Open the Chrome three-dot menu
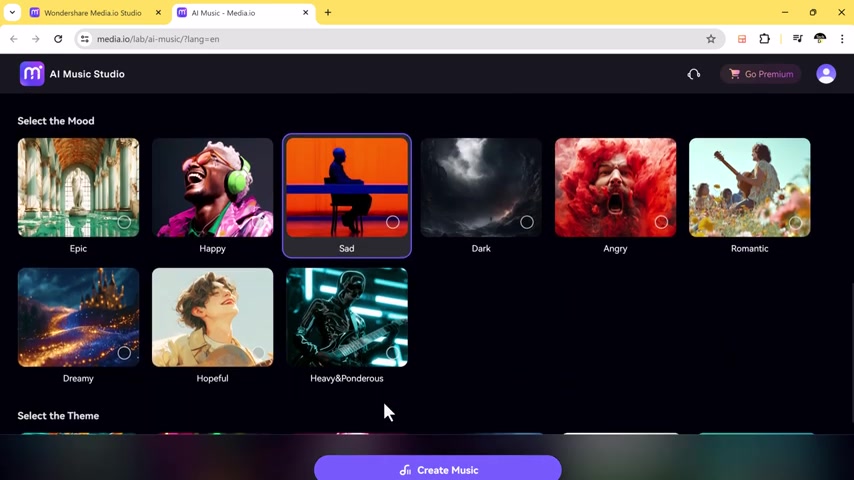854x480 pixels. 842,39
